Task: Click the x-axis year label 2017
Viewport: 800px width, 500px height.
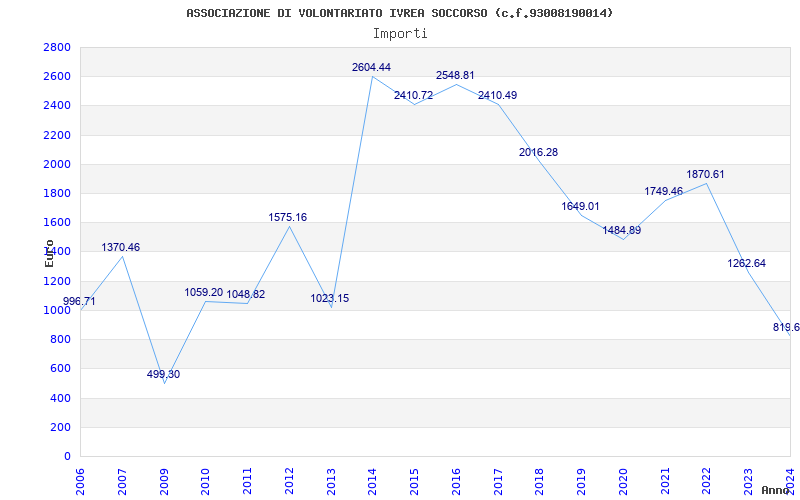Action: [x=498, y=481]
